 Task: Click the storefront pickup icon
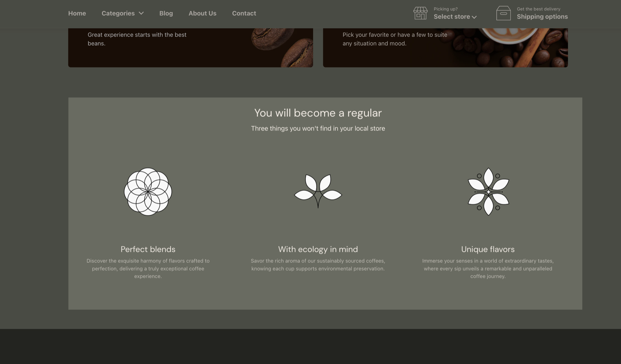[x=420, y=13]
